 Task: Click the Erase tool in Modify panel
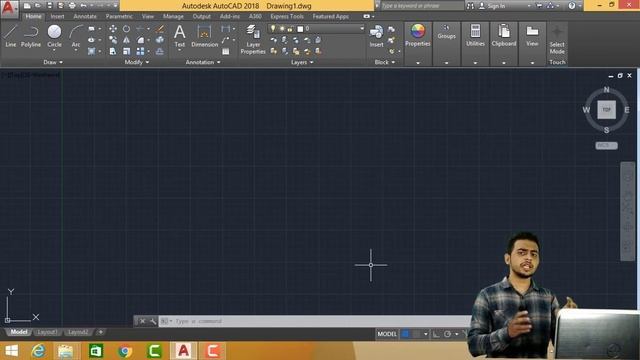point(160,29)
